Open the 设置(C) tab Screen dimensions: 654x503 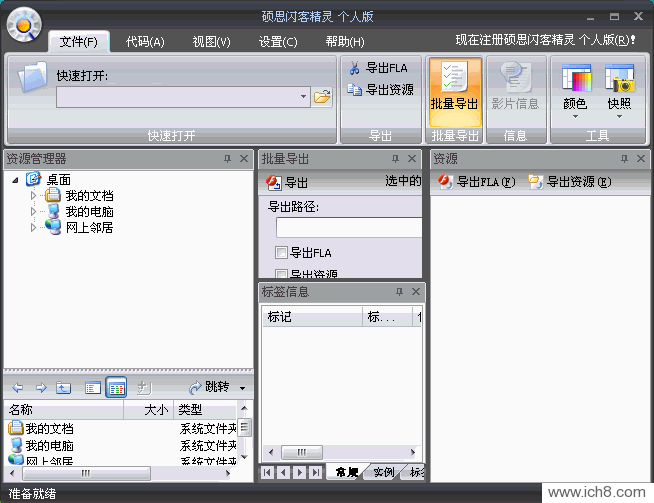[278, 41]
